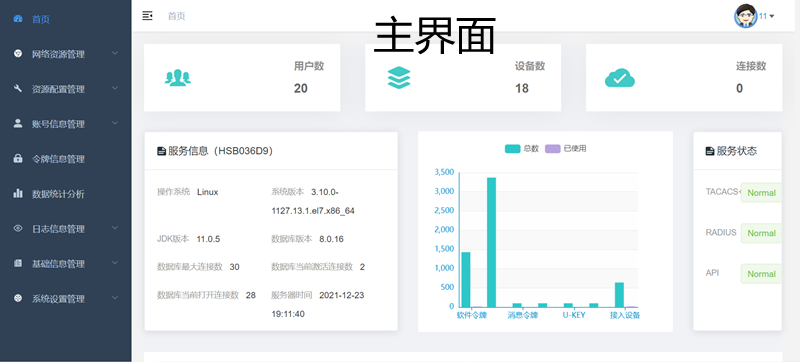Viewport: 800px width, 362px height.
Task: Click the 操作系统 Linux value
Action: [208, 192]
